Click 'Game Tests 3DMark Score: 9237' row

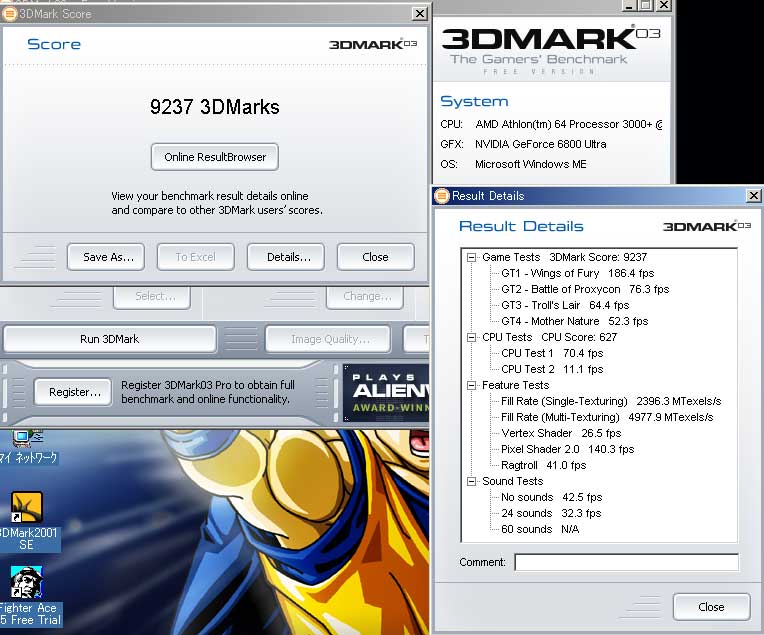pyautogui.click(x=564, y=257)
